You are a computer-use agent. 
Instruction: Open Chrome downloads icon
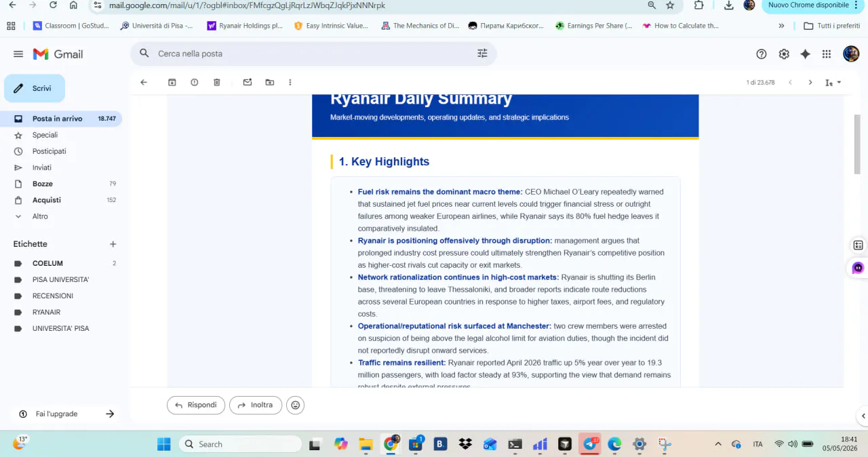(728, 5)
